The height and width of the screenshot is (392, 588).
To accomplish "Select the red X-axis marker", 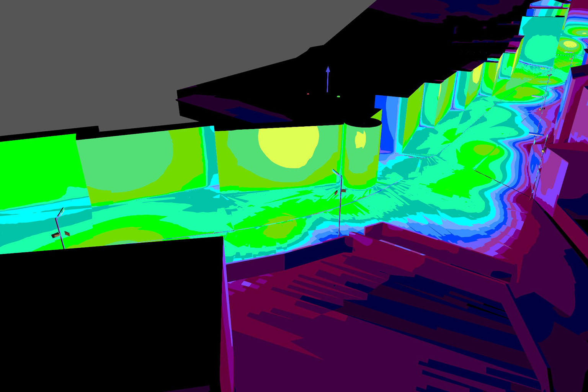I will [x=308, y=94].
